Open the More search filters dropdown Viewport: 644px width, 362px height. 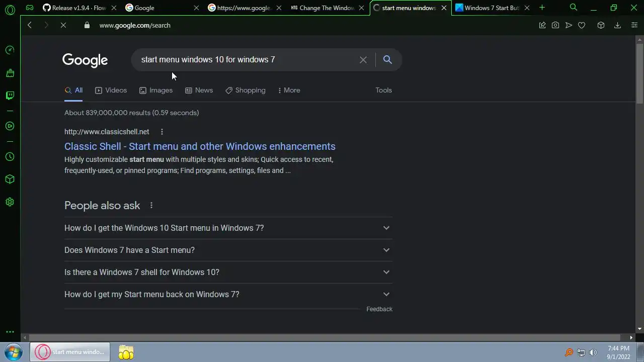289,90
